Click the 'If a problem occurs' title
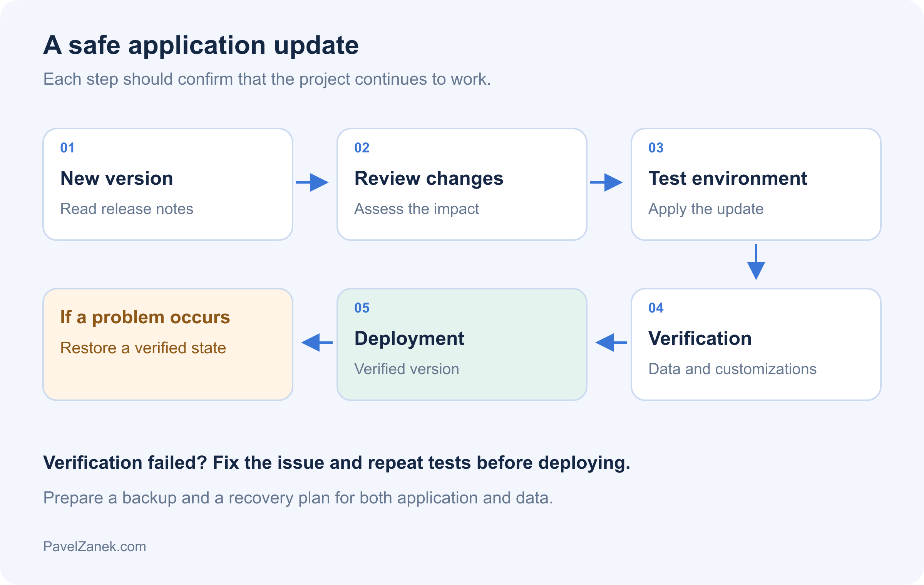This screenshot has width=924, height=585. tap(145, 318)
